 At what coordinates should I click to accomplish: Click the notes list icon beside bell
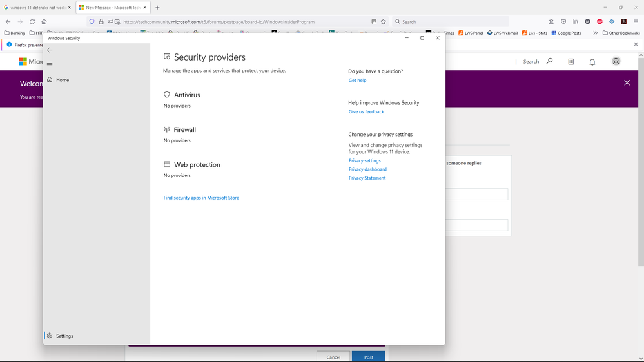[x=571, y=62]
